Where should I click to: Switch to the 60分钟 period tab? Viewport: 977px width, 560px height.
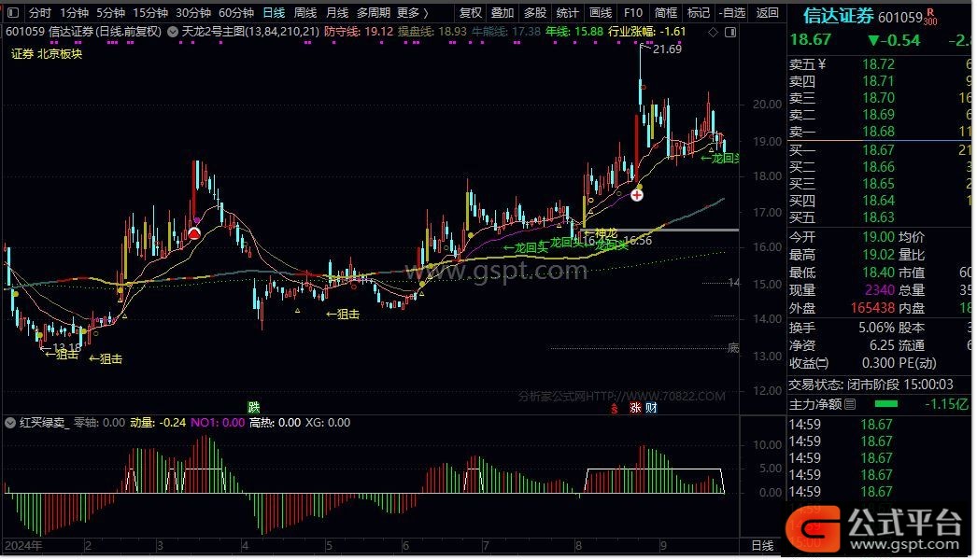[x=236, y=13]
